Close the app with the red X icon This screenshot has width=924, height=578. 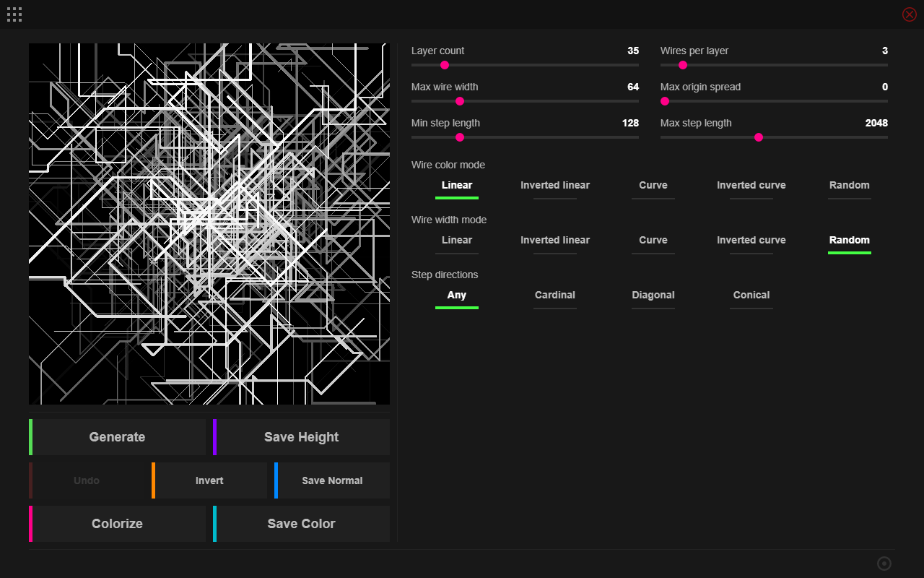coord(910,14)
